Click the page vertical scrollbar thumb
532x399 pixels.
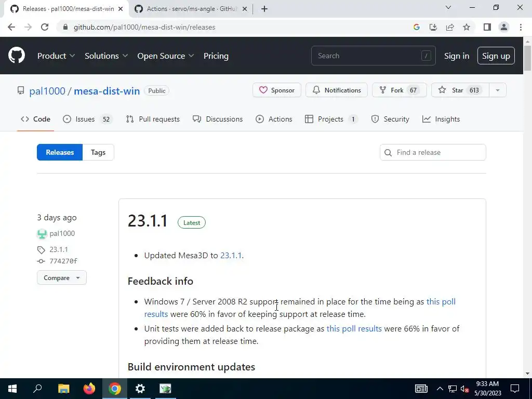pos(528,58)
